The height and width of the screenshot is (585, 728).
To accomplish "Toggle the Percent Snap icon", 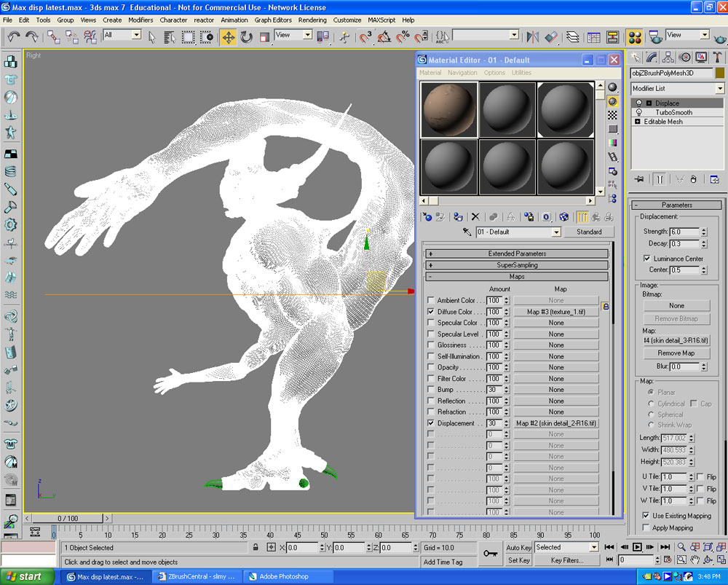I will tap(403, 37).
